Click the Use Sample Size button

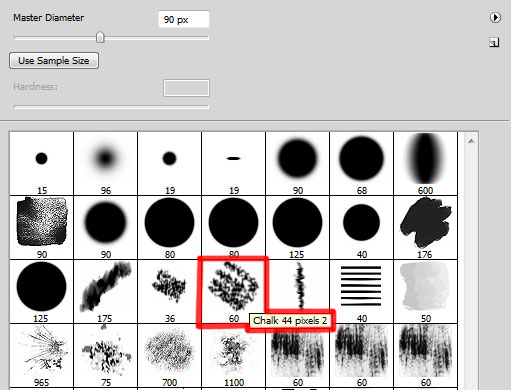click(54, 61)
